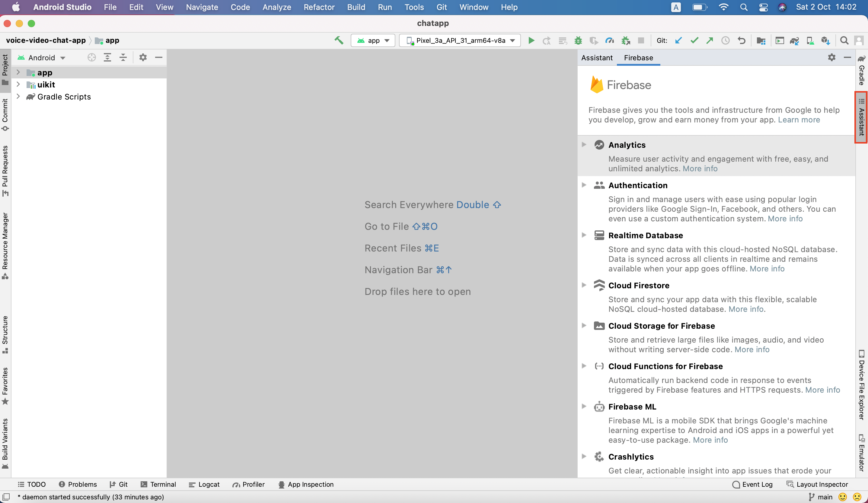868x503 pixels.
Task: Click the Git Commit checkmark icon
Action: click(x=694, y=41)
